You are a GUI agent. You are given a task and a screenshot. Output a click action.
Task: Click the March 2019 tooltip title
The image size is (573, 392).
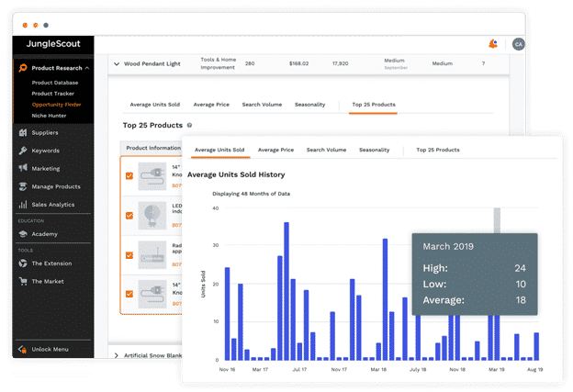448,247
